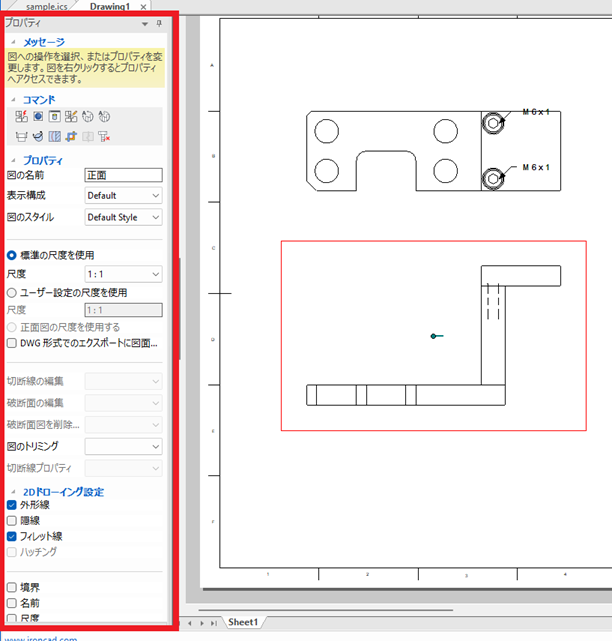Toggle the ハッチング checkbox

click(11, 552)
